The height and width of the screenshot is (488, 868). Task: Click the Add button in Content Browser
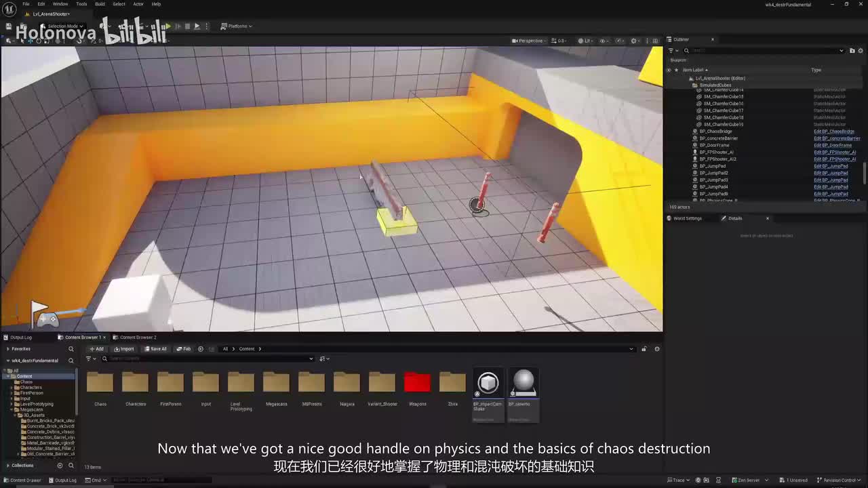(96, 349)
